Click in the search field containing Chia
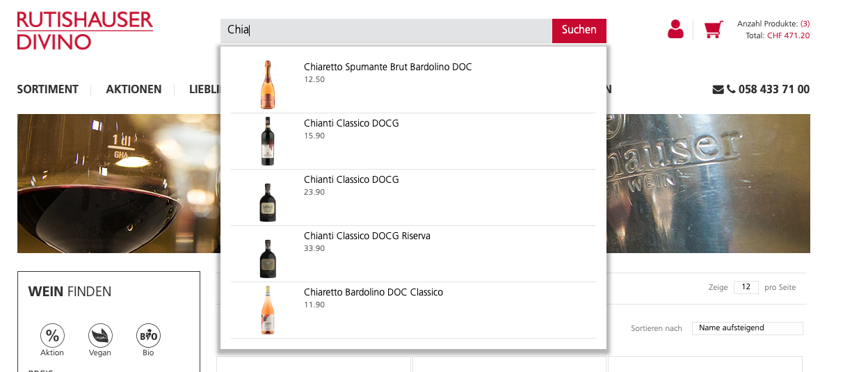 pos(386,30)
